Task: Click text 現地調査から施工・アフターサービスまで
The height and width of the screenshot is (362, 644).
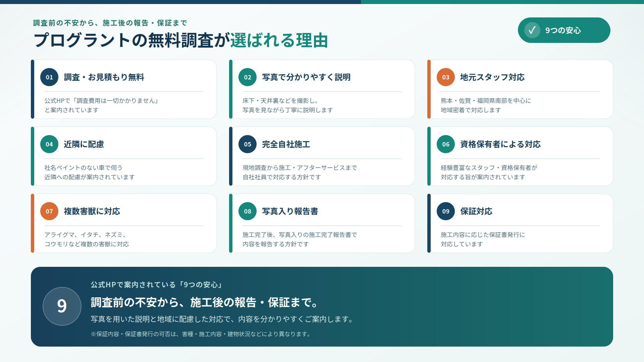Action: [x=300, y=168]
